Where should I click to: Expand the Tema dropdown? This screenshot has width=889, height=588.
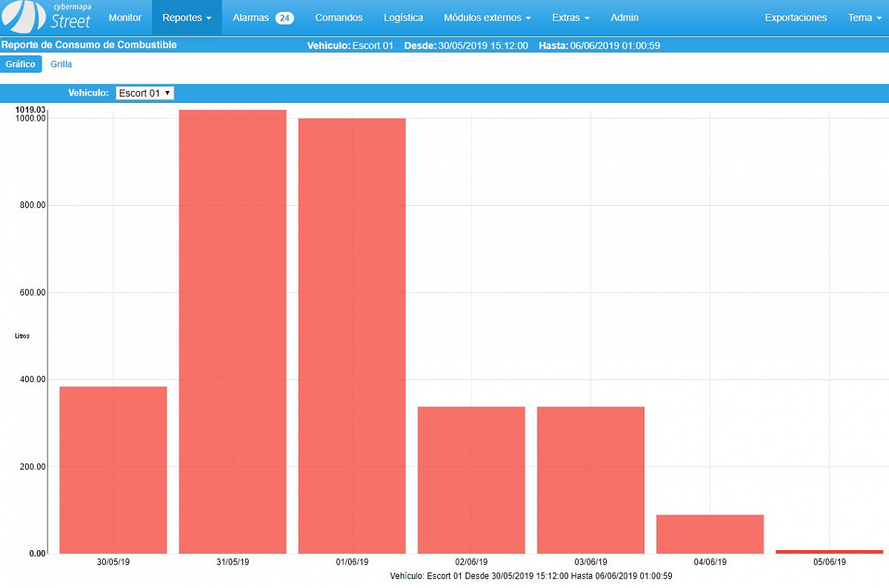tap(863, 17)
